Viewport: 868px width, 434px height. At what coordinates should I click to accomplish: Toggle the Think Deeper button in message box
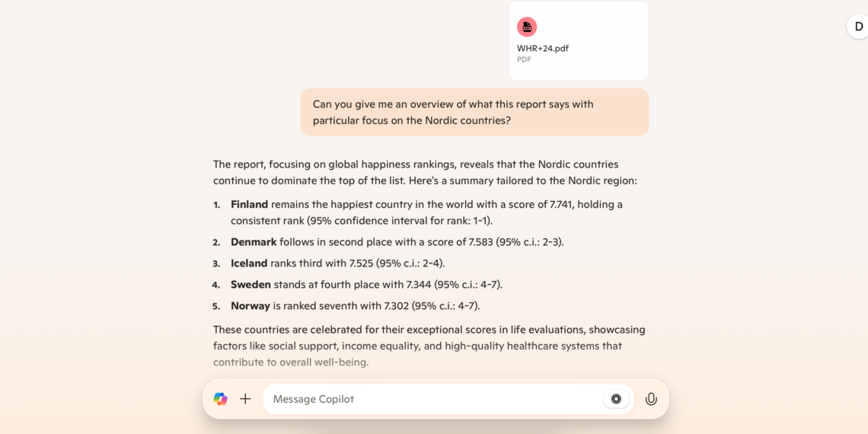616,399
